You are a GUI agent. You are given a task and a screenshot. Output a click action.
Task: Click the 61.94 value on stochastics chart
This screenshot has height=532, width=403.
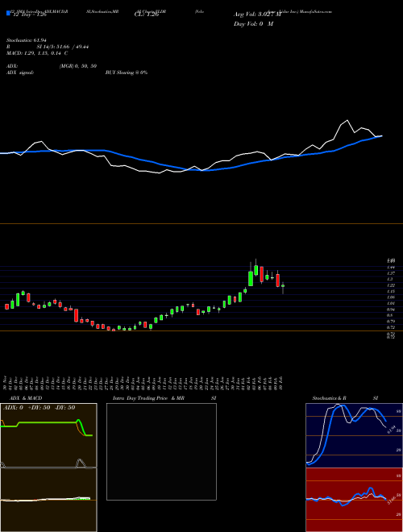point(392,429)
